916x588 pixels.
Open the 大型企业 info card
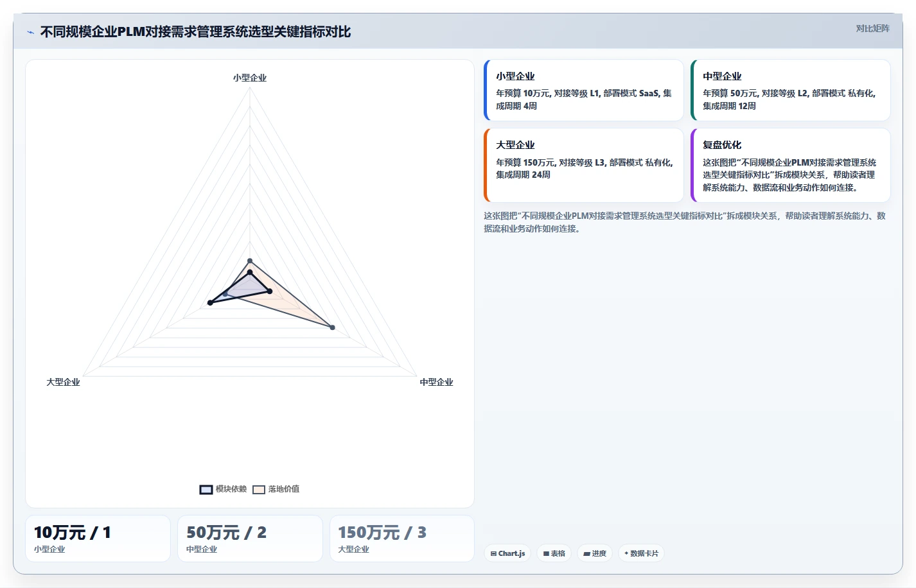pos(584,166)
